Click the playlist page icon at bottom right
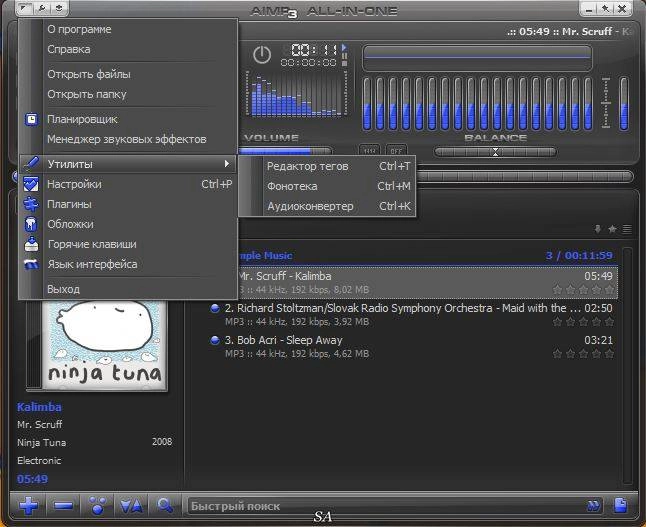 (620, 505)
